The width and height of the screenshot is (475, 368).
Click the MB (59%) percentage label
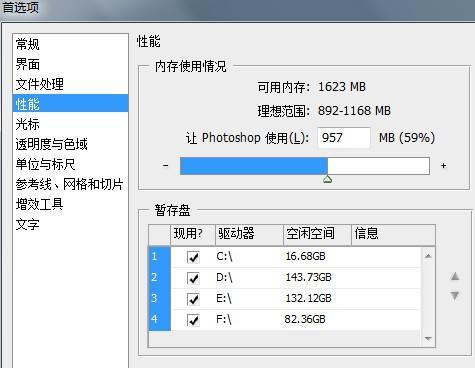[407, 138]
